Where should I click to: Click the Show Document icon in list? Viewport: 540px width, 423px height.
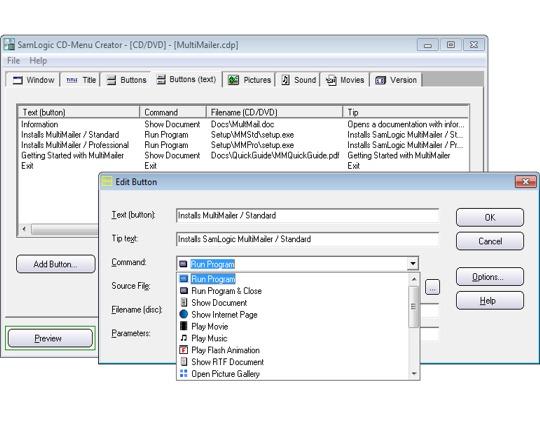184,302
